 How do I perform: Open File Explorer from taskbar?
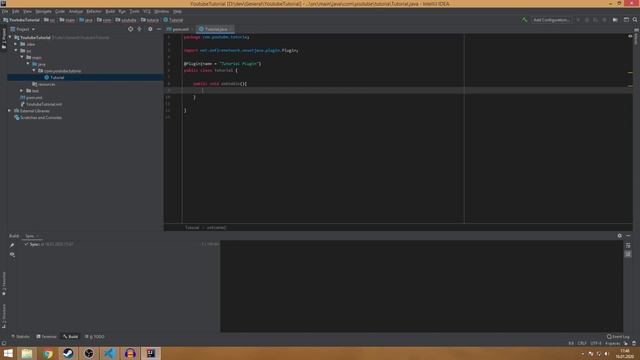coord(27,353)
